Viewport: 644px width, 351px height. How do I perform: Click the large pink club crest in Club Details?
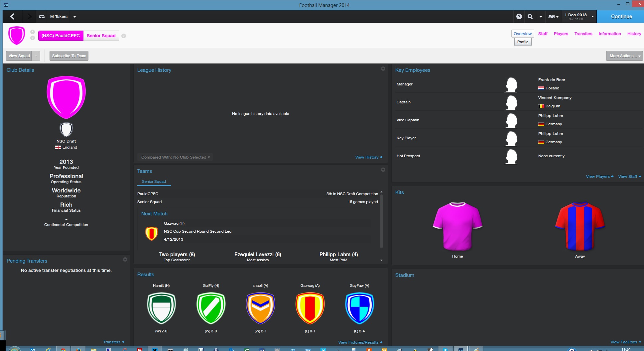click(x=66, y=97)
